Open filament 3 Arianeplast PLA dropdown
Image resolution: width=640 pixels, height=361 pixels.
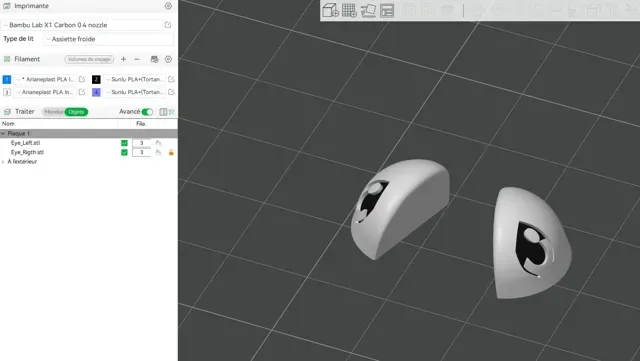tap(45, 92)
